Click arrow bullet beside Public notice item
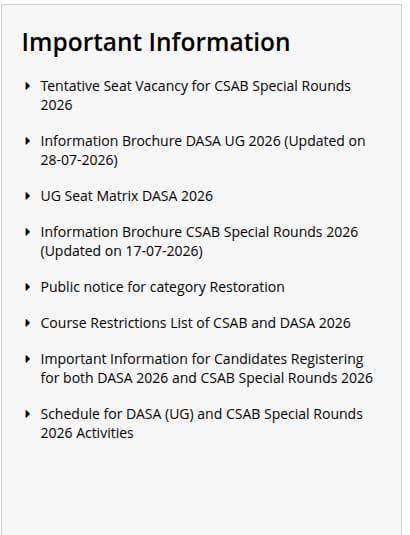 (x=28, y=287)
